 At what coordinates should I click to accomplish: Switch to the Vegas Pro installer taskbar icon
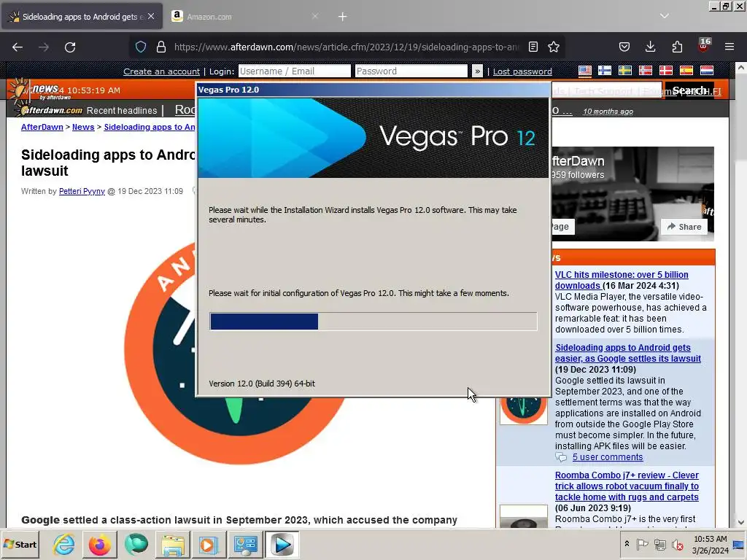[x=282, y=544]
